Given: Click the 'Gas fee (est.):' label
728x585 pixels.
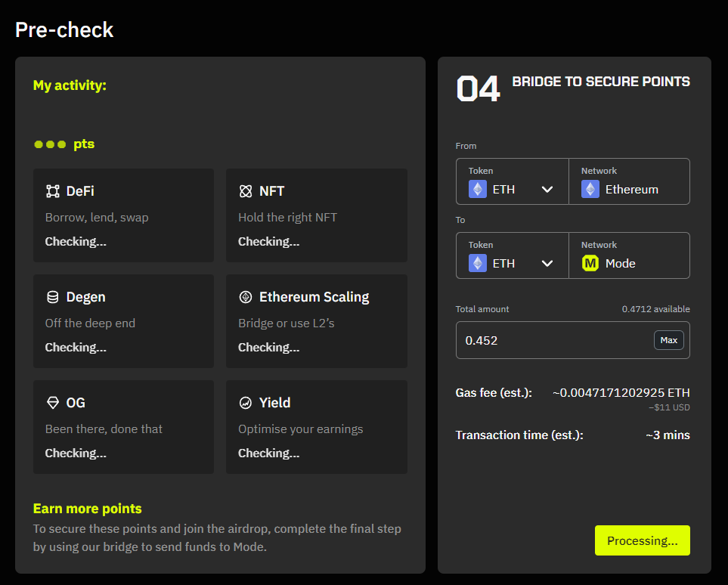Looking at the screenshot, I should 494,393.
